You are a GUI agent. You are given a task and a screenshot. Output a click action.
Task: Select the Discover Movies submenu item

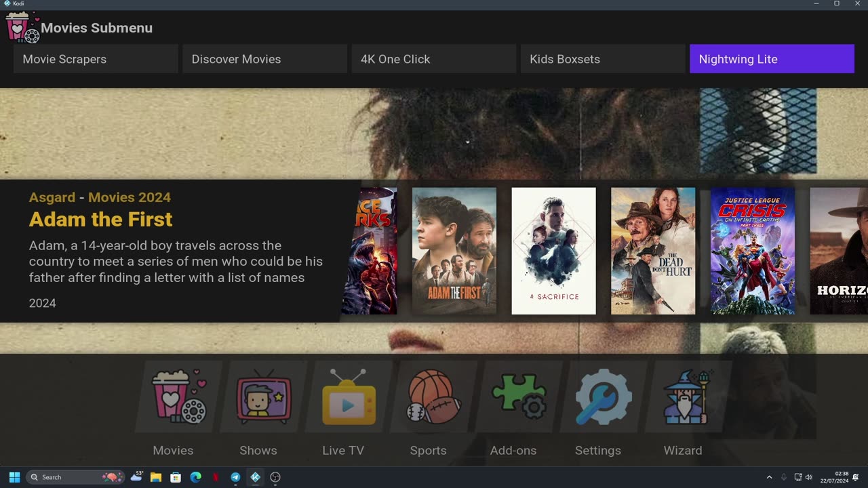[x=264, y=59]
